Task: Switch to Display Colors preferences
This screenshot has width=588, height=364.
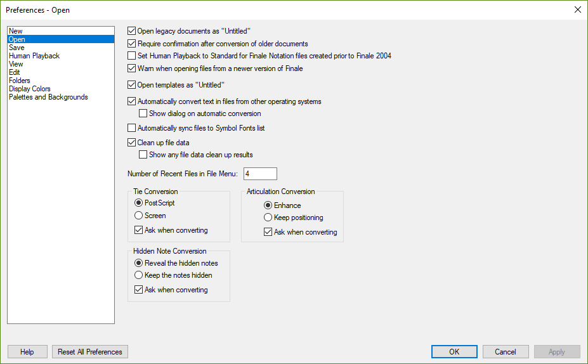Action: coord(30,89)
